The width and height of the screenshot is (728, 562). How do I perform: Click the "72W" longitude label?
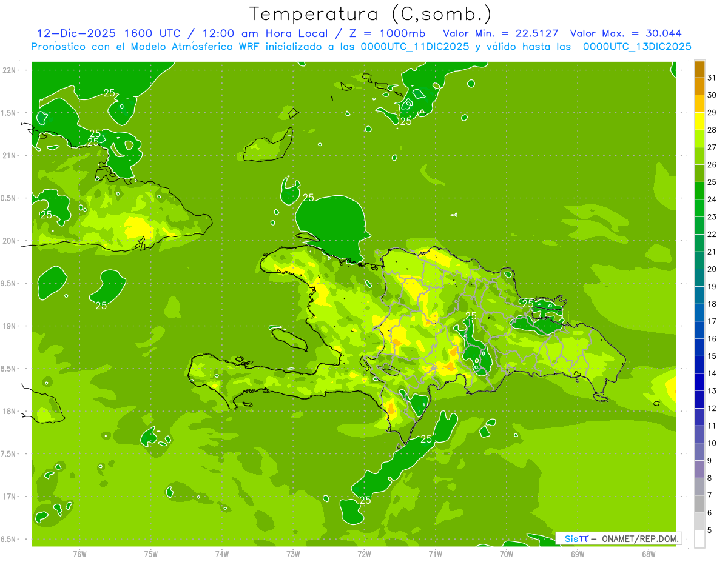tap(364, 554)
